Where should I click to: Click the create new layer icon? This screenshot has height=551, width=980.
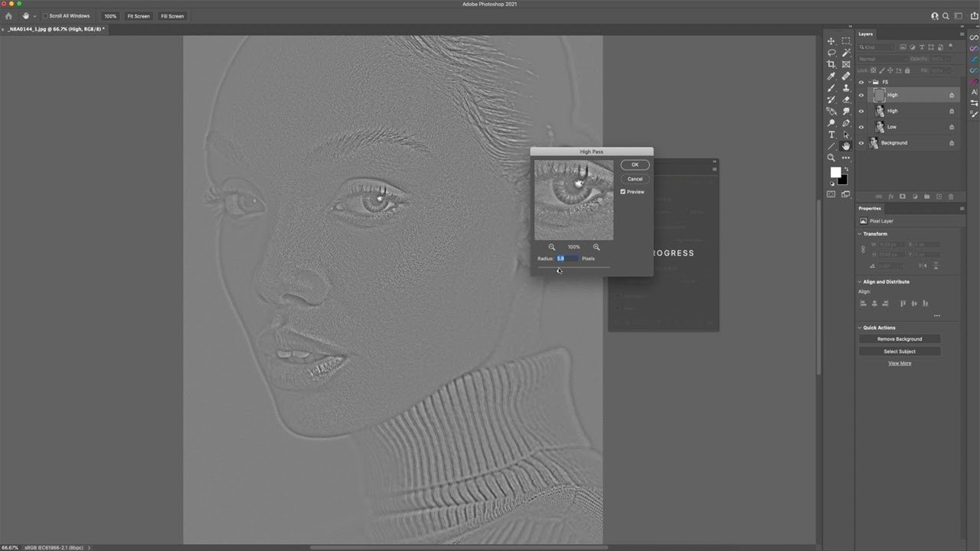939,197
